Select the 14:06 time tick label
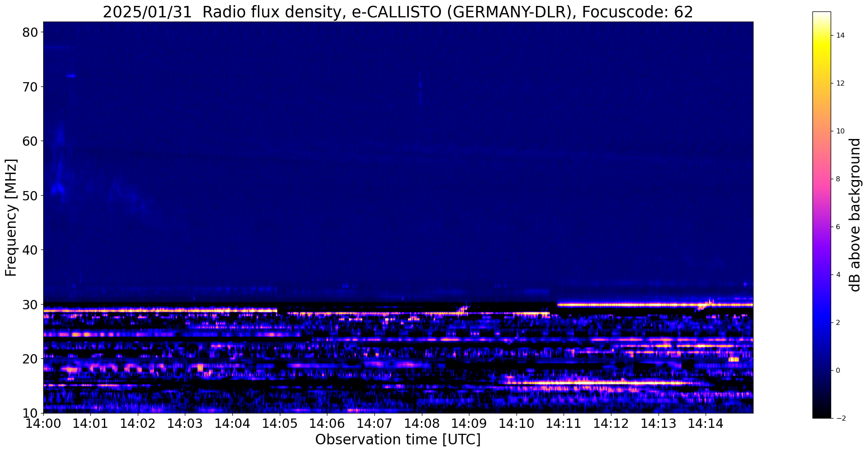Image resolution: width=868 pixels, height=452 pixels. point(327,424)
